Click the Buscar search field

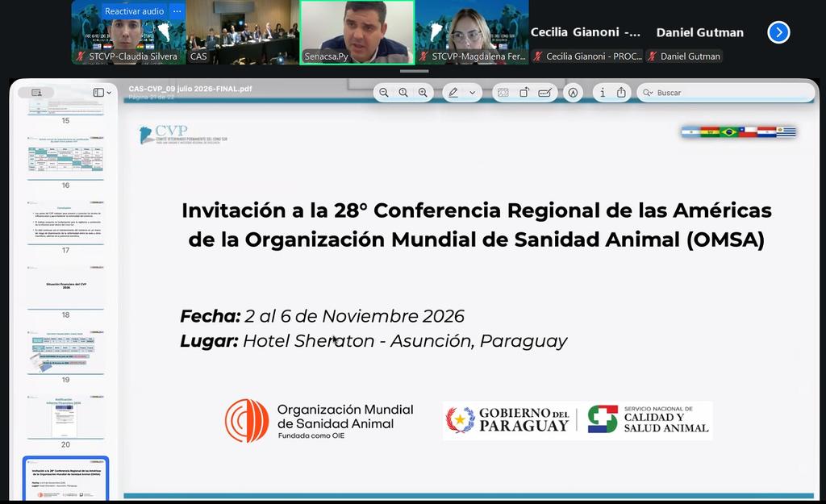click(x=726, y=93)
